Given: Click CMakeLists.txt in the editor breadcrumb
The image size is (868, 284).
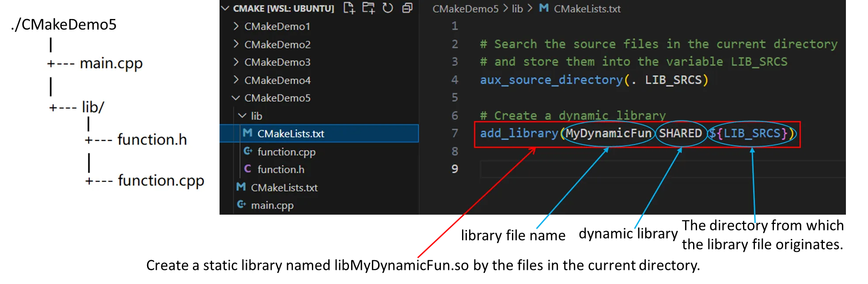Looking at the screenshot, I should tap(587, 9).
